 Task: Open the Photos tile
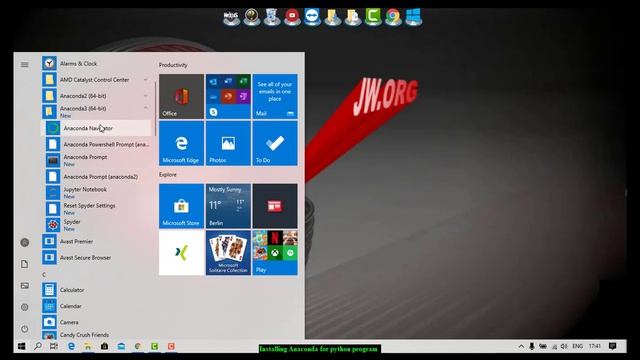[228, 143]
